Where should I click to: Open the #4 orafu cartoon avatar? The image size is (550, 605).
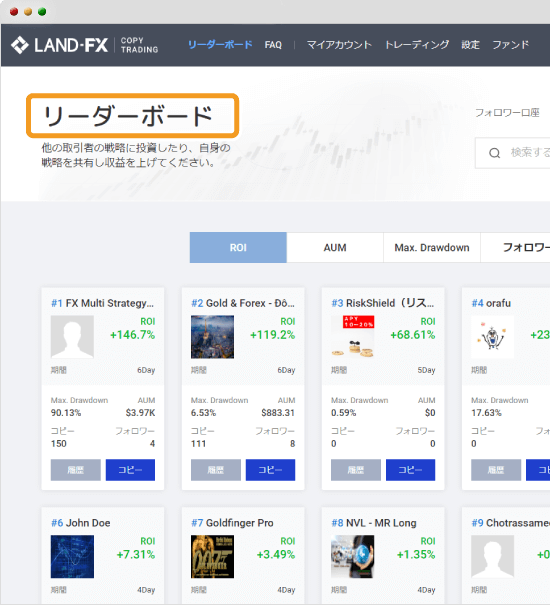click(492, 337)
